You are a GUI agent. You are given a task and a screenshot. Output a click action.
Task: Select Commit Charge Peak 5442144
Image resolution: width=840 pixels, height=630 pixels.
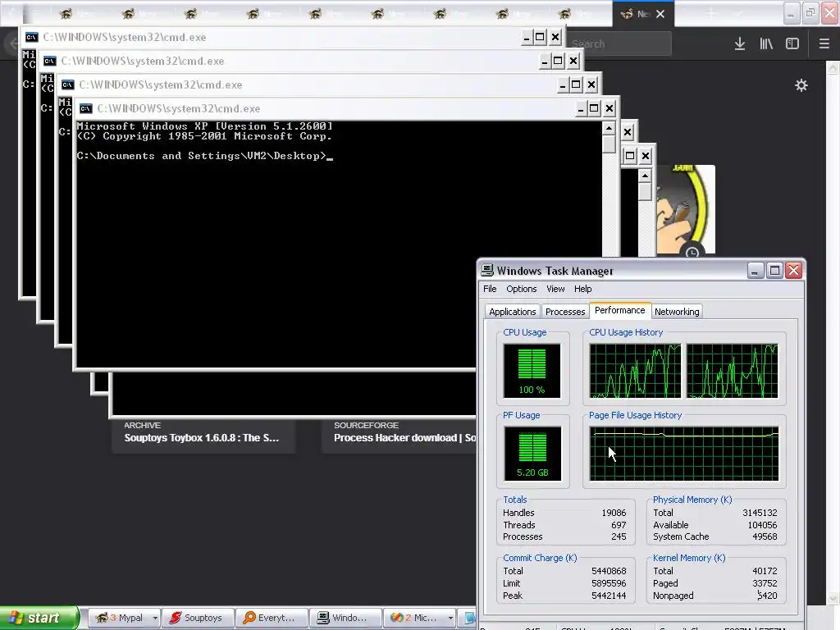point(609,596)
